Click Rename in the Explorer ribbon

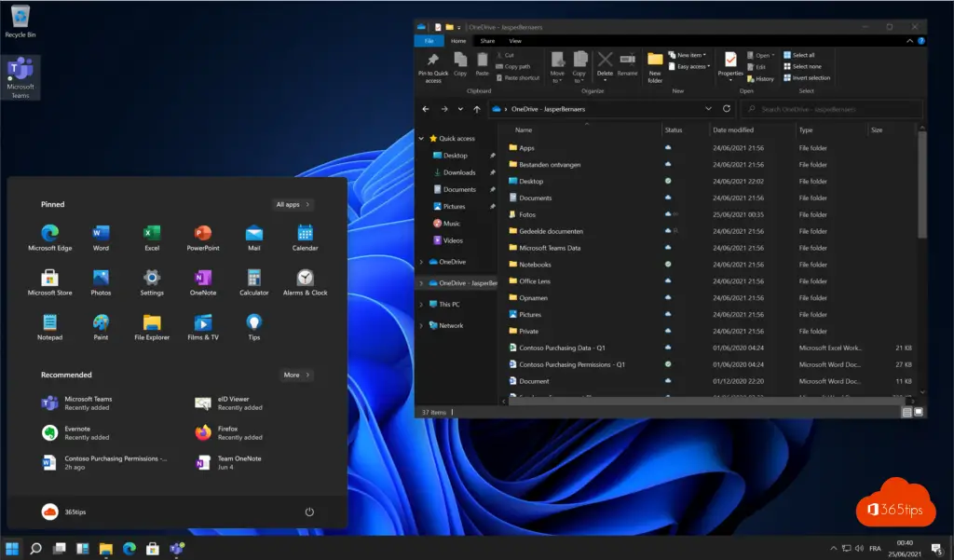(x=627, y=64)
